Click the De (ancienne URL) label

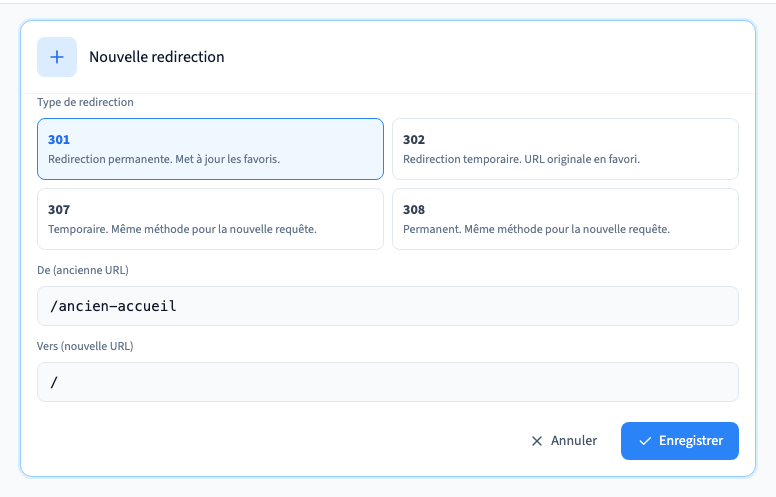tap(83, 270)
